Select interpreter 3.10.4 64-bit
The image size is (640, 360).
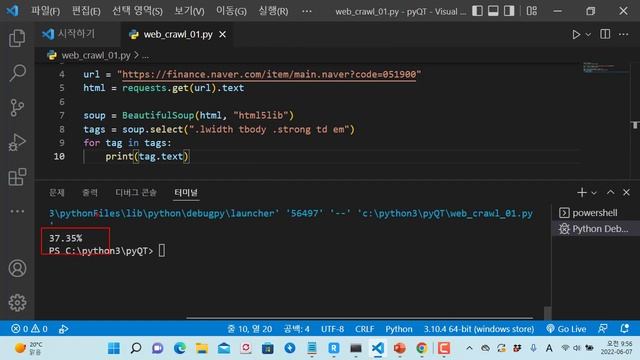(479, 329)
